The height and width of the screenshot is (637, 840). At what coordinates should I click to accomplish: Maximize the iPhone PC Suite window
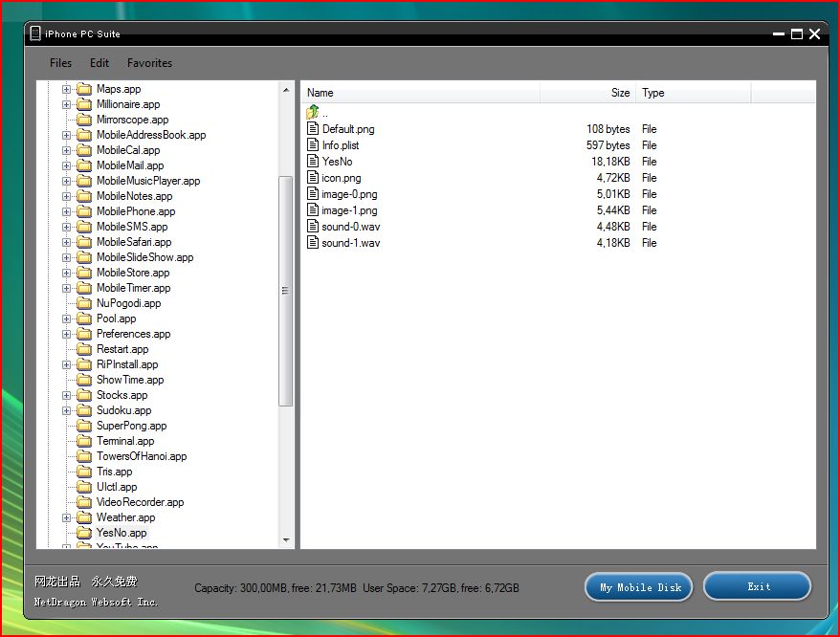click(797, 33)
